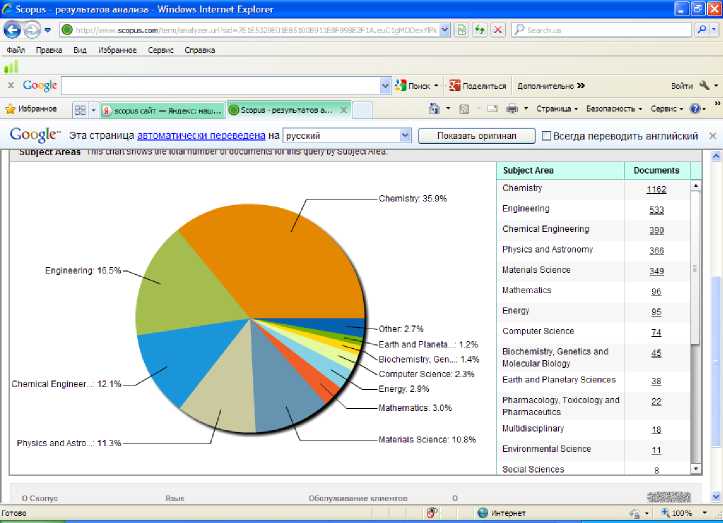
Task: Close the Scopus results tab
Action: [x=344, y=110]
